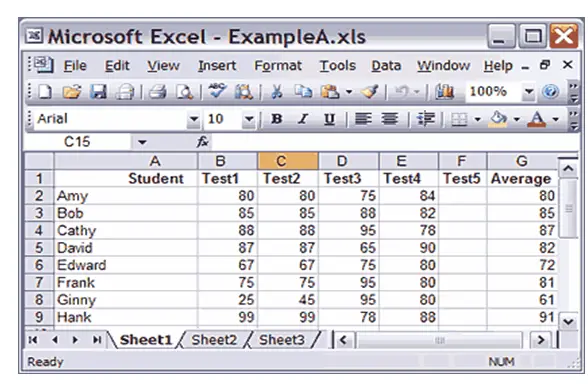Expand the Arial font name dropdown
Viewport: 588px width, 384px height.
(x=194, y=120)
